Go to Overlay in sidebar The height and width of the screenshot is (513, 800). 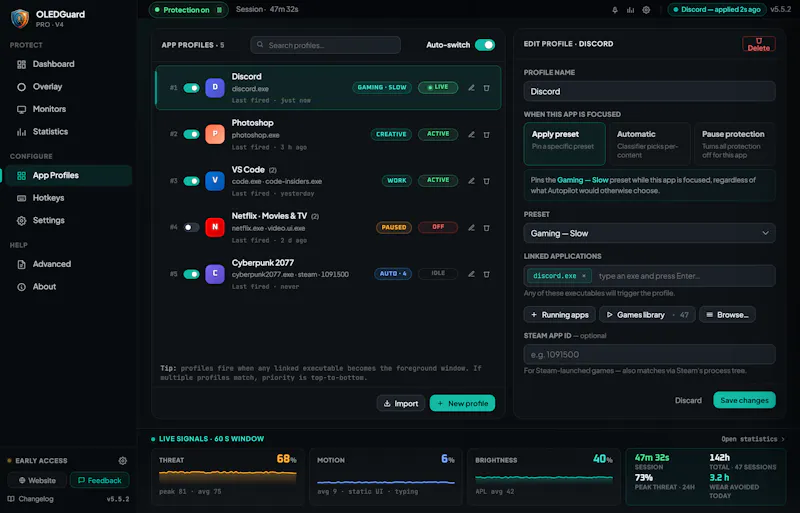68,87
